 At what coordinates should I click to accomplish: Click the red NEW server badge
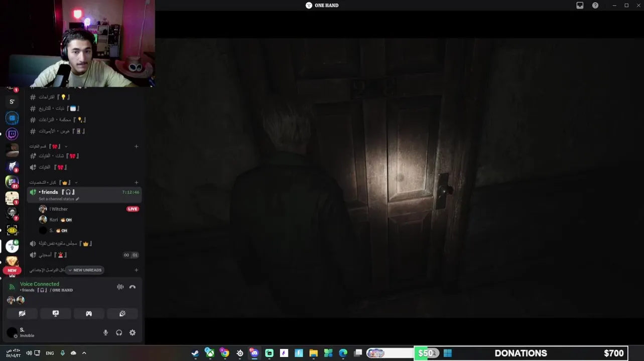pyautogui.click(x=12, y=270)
